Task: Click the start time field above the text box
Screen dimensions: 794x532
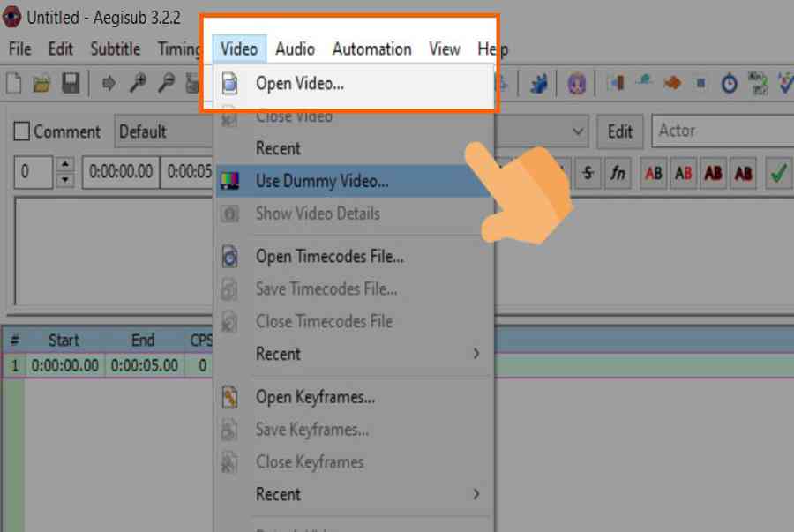Action: click(x=121, y=173)
